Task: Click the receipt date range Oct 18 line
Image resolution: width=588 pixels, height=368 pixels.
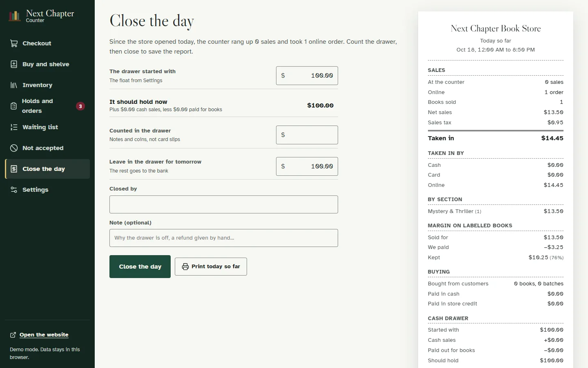Action: (x=496, y=50)
